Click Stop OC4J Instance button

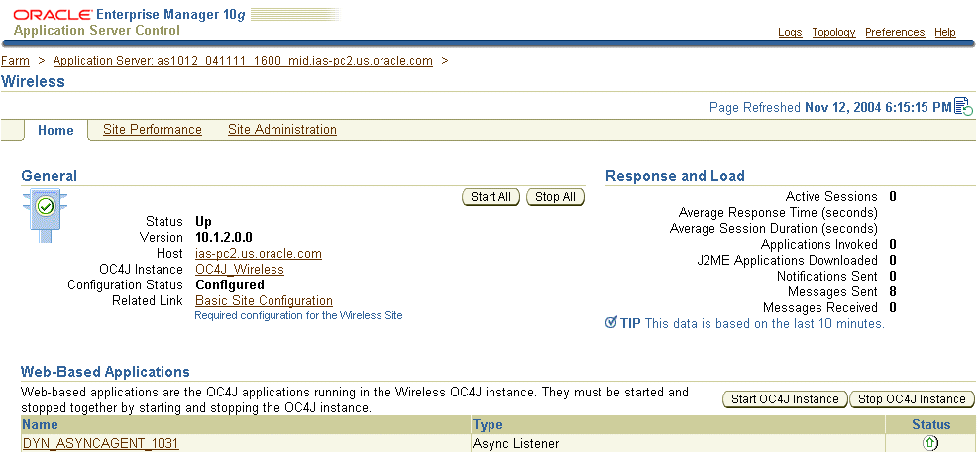click(912, 399)
